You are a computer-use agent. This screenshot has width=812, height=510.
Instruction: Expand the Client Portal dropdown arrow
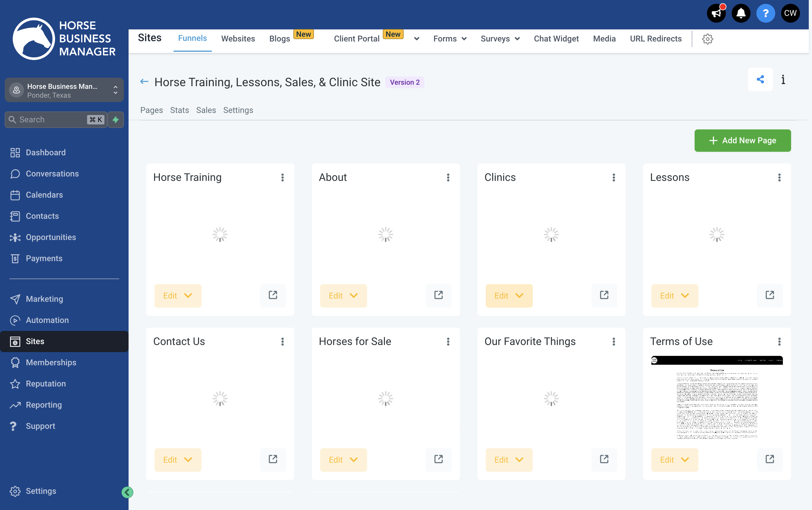[x=417, y=39]
